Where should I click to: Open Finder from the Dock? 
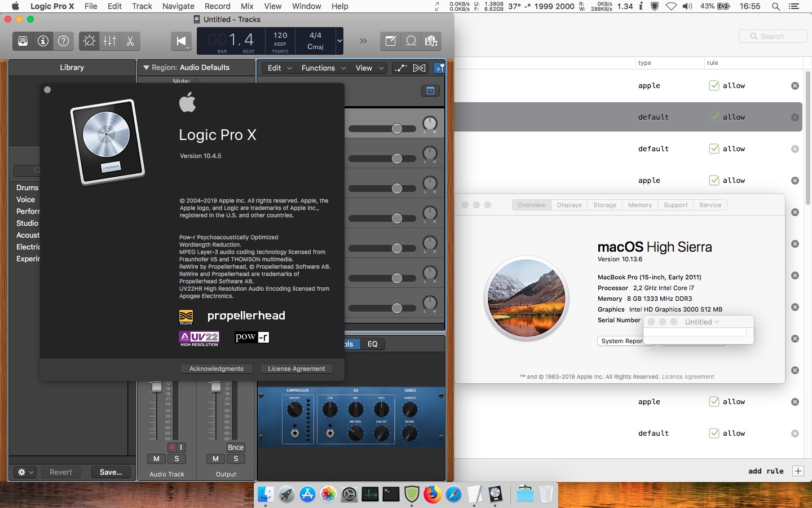[266, 494]
